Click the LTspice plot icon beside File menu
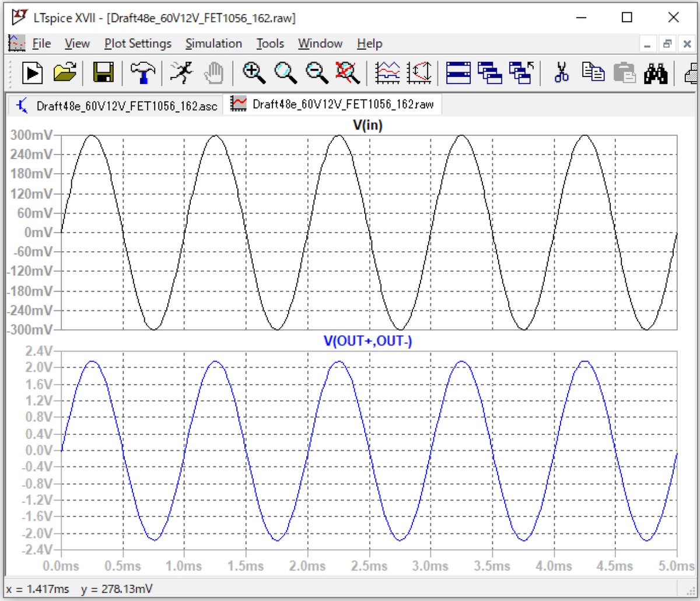 [16, 43]
